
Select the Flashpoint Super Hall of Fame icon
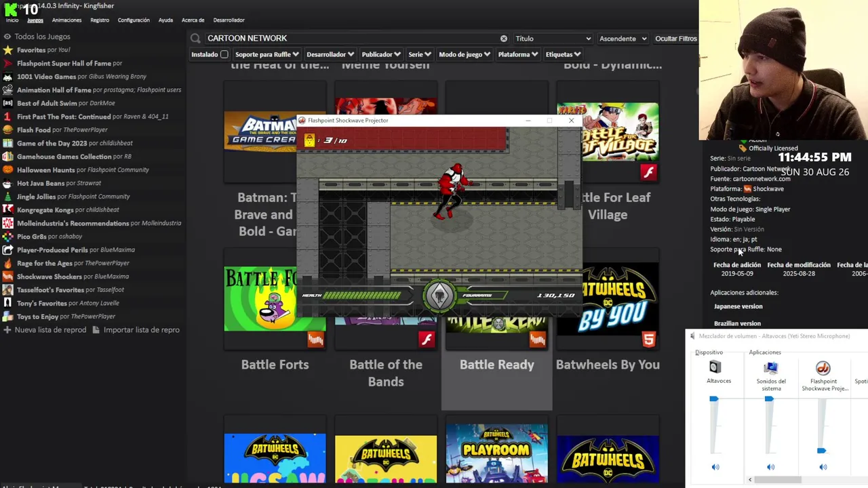pyautogui.click(x=7, y=63)
